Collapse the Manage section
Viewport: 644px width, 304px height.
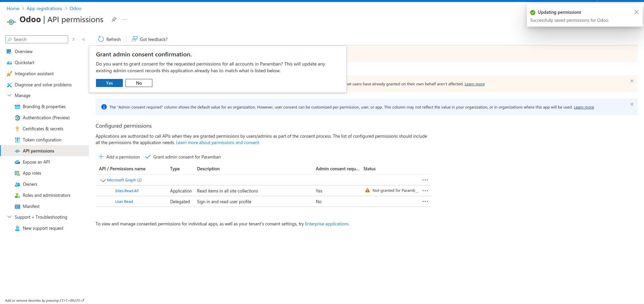pyautogui.click(x=9, y=95)
